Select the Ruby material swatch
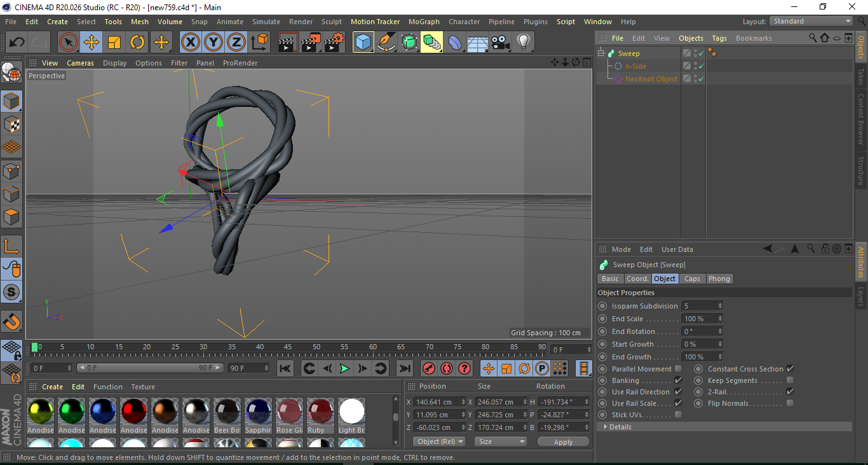868x465 pixels. tap(320, 416)
